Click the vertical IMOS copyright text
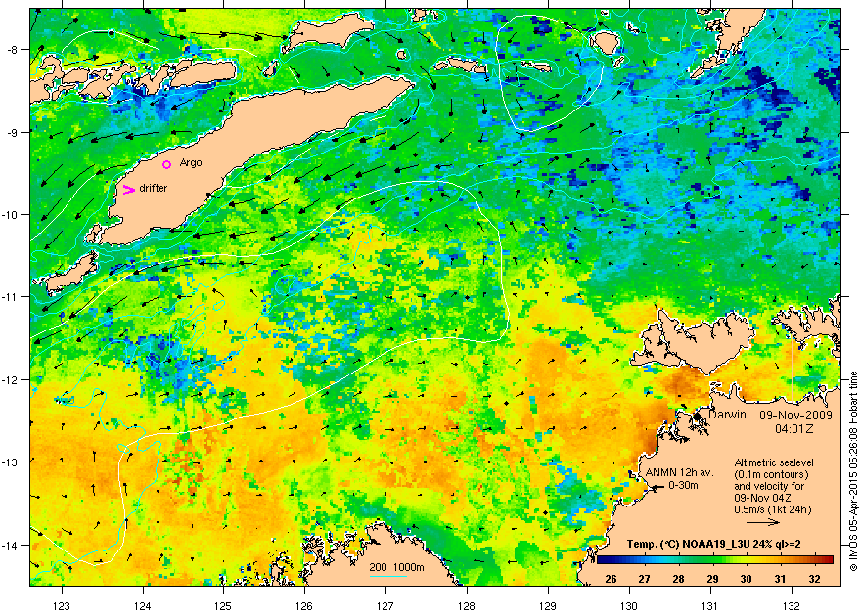This screenshot has height=616, width=861. coord(853,472)
